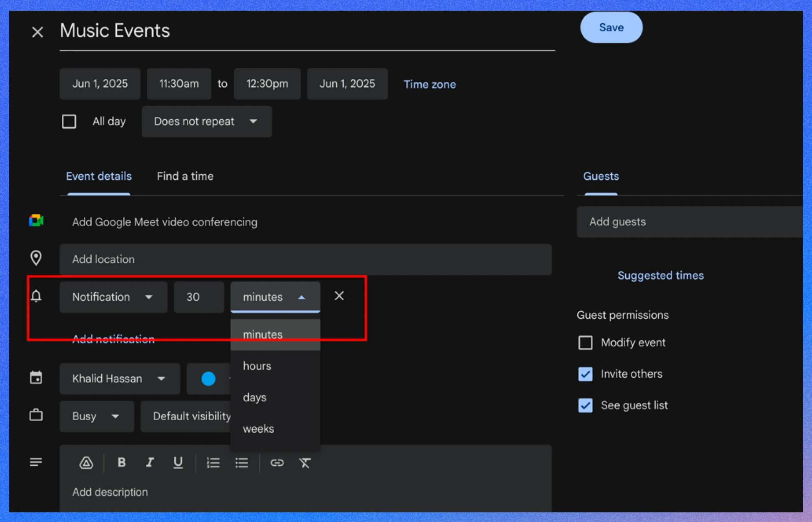Click the location pin icon
The height and width of the screenshot is (522, 812).
pyautogui.click(x=36, y=258)
